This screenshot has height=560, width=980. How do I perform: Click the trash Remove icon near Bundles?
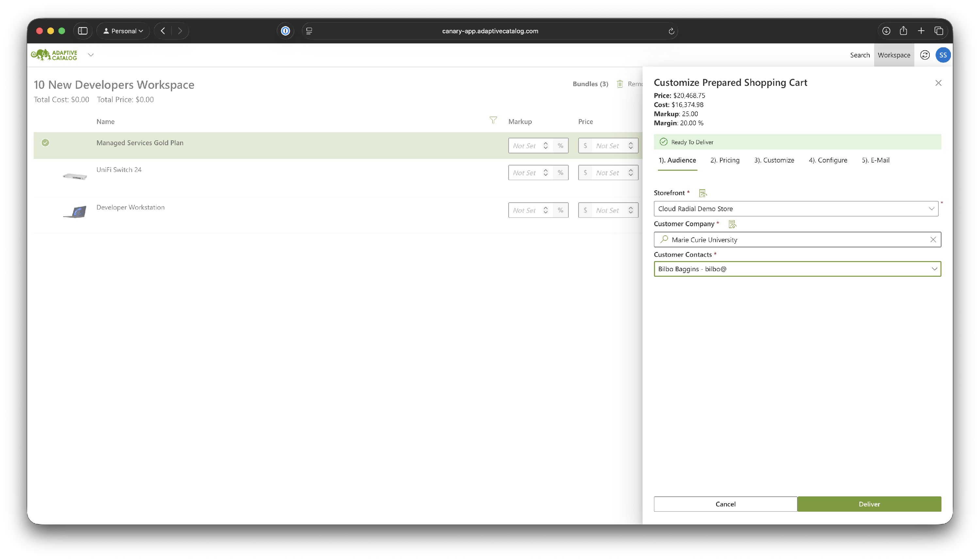tap(620, 84)
